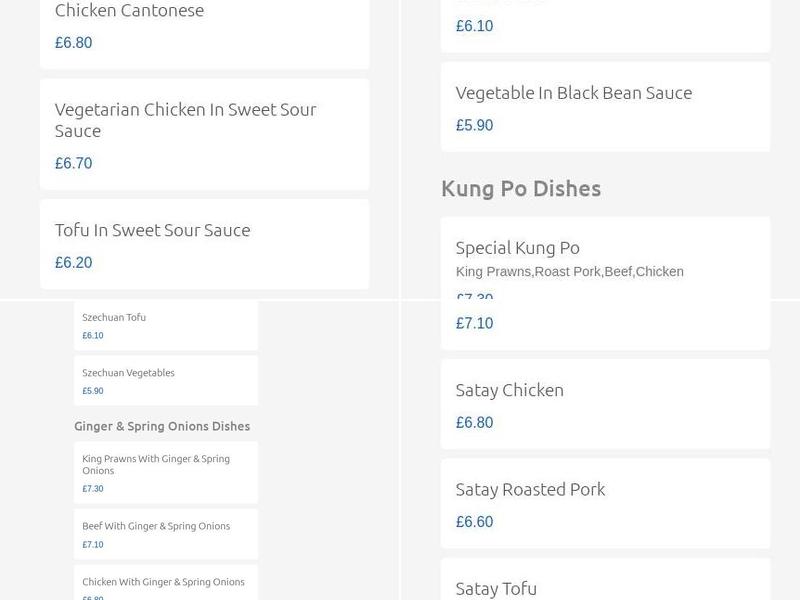Click the £6.20 price below Tofu dish

coord(72,263)
